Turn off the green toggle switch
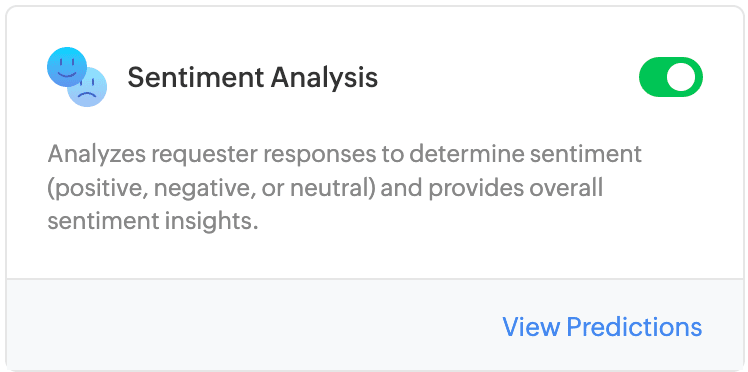 point(671,77)
